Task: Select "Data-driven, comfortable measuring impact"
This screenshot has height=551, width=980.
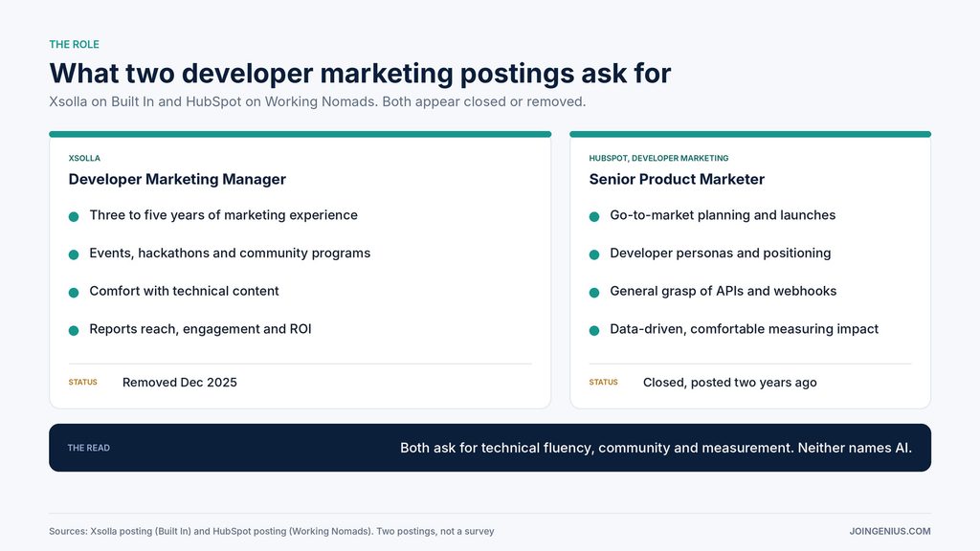Action: point(744,329)
